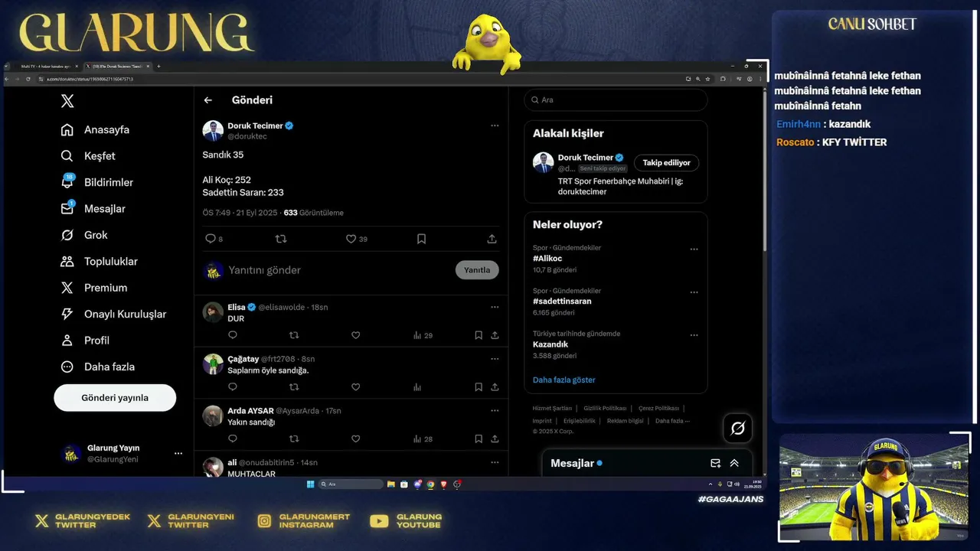Image resolution: width=980 pixels, height=551 pixels.
Task: Open options for #sadettinsaran trend
Action: click(694, 292)
